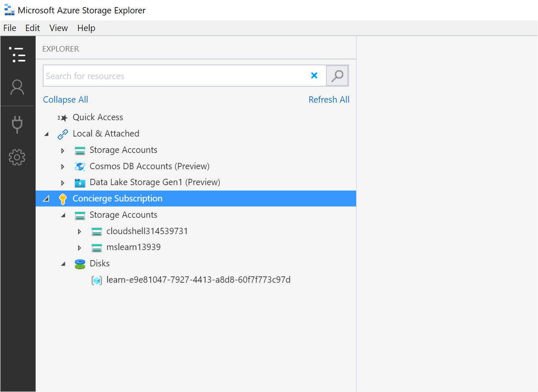Click the Data Lake Storage Gen1 icon

point(80,182)
